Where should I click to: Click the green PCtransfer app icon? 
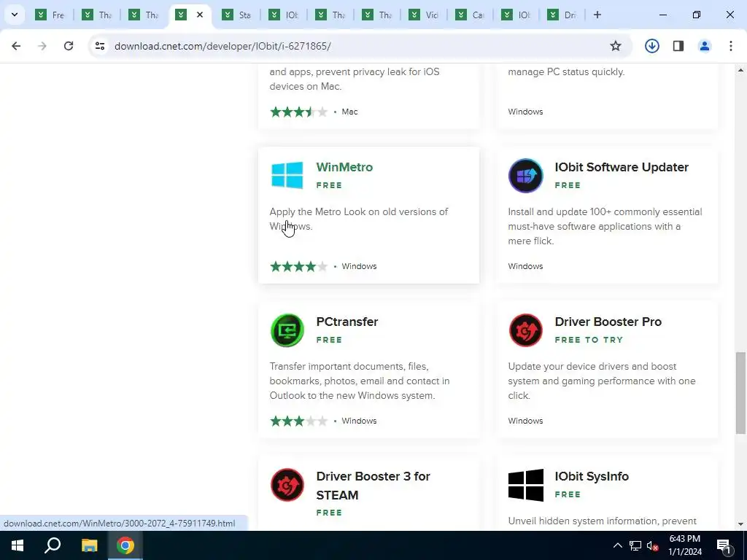click(287, 330)
